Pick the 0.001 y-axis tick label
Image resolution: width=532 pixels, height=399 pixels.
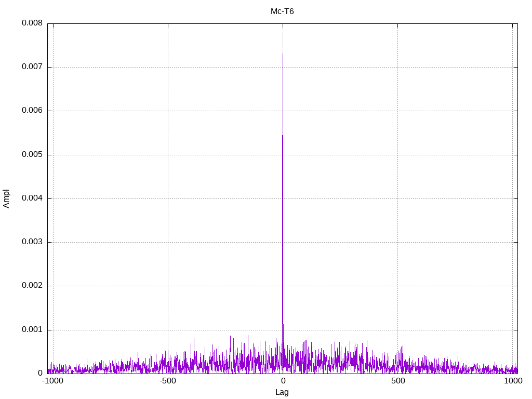pyautogui.click(x=32, y=330)
